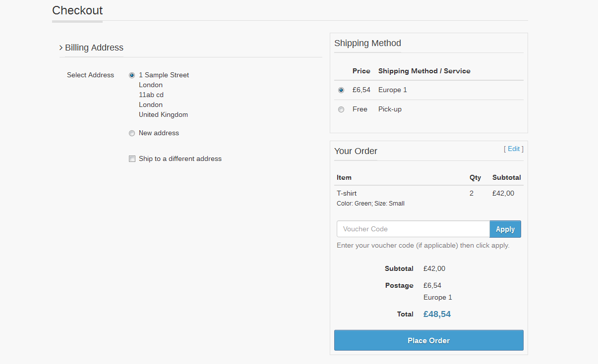Click the Your Order panel title

356,151
